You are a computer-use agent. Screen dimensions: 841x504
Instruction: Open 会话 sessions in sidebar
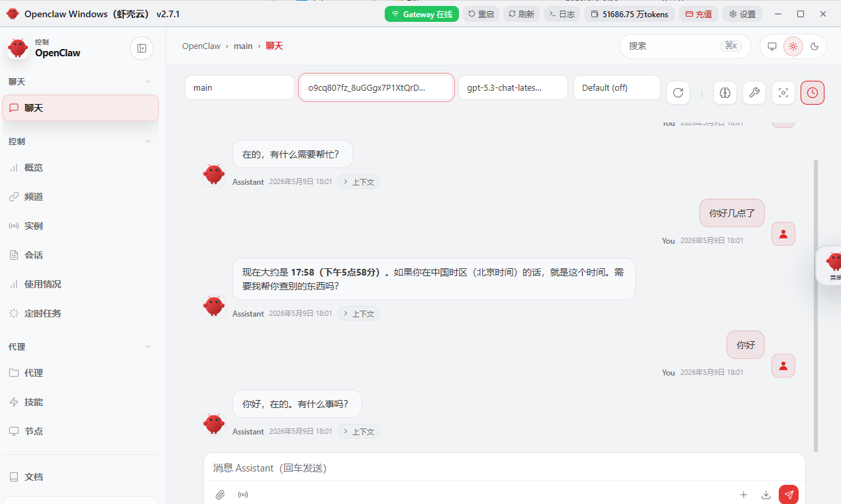[x=81, y=255]
